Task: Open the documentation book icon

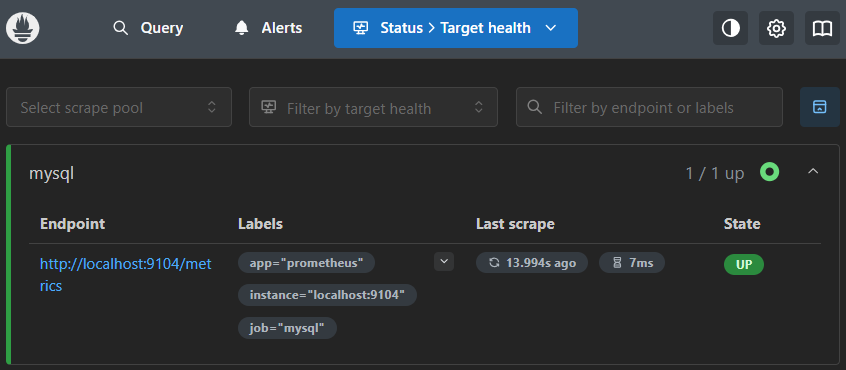Action: point(823,28)
